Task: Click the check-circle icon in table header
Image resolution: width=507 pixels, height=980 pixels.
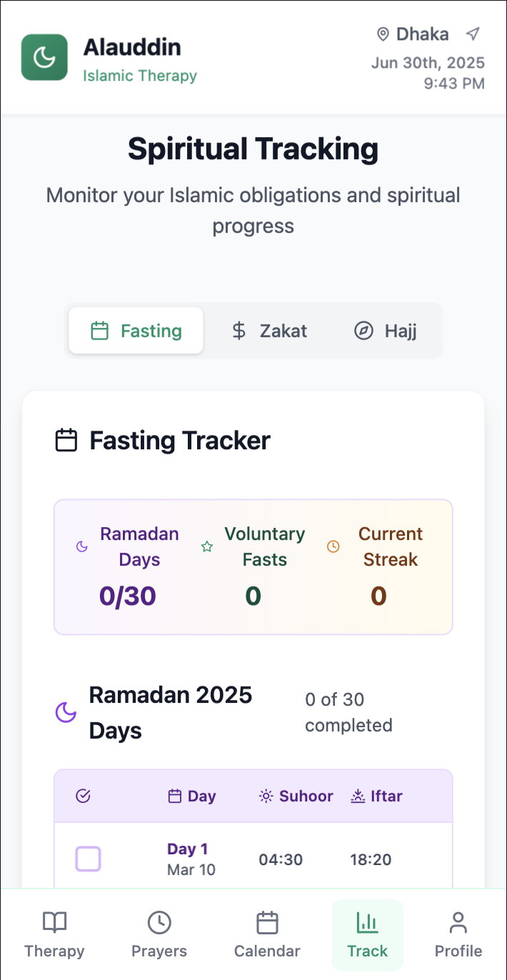Action: (x=83, y=796)
